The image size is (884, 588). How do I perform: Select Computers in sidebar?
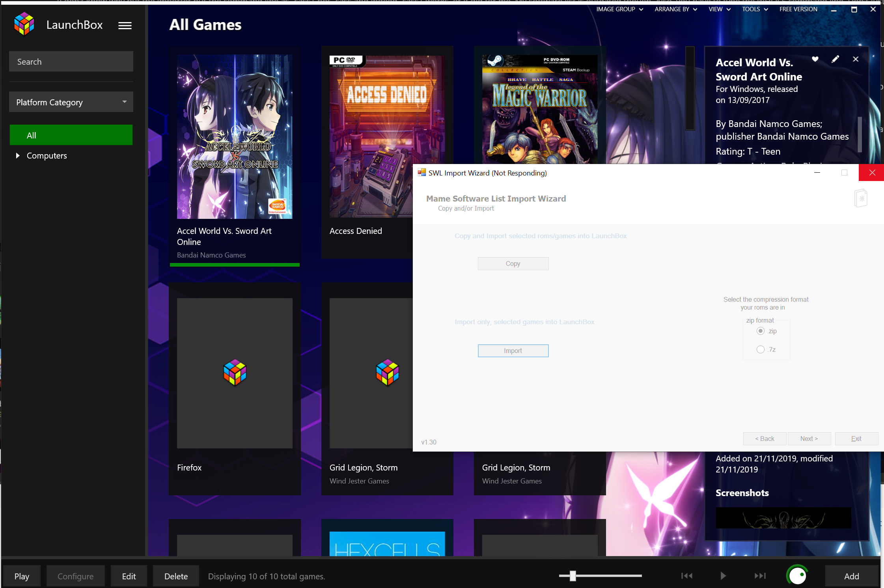47,155
